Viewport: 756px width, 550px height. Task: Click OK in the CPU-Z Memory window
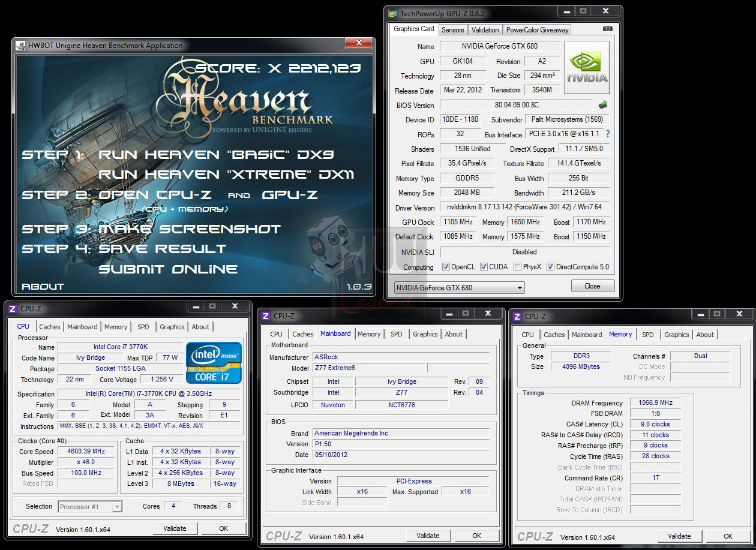tap(728, 536)
